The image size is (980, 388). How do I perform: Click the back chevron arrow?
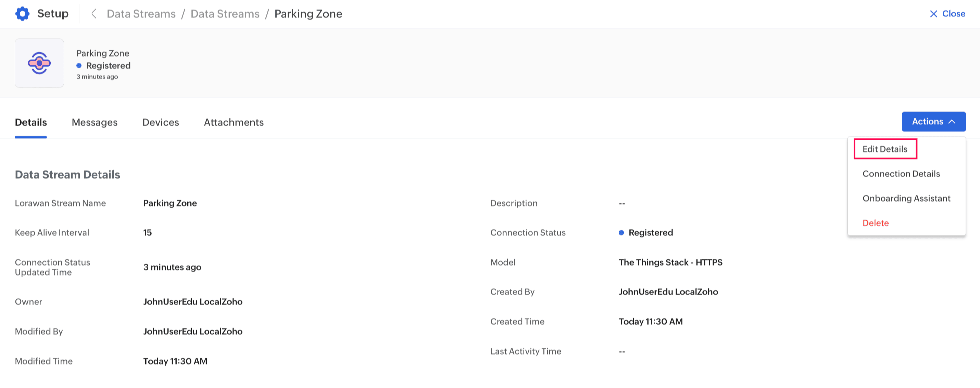pos(93,14)
